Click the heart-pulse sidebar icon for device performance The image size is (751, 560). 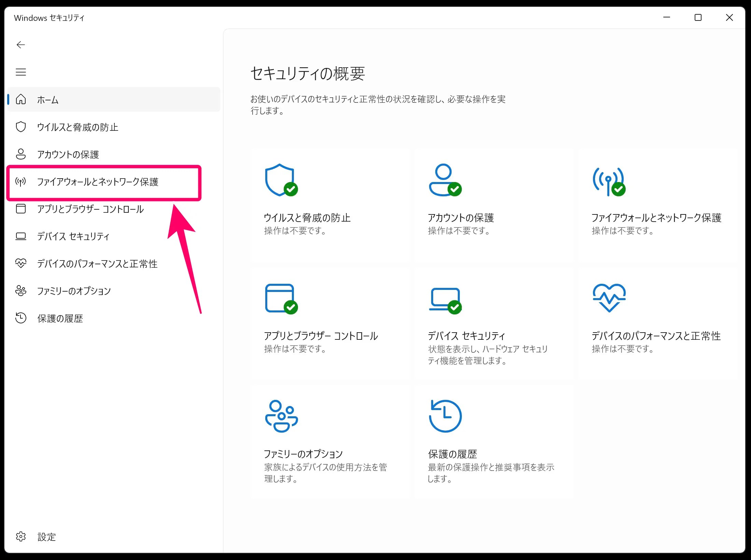tap(21, 263)
